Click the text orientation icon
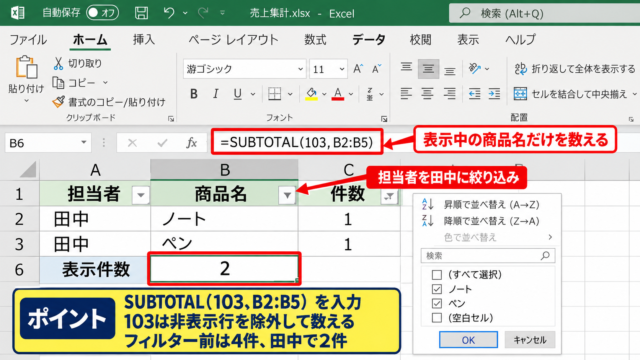The image size is (640, 360). 474,68
